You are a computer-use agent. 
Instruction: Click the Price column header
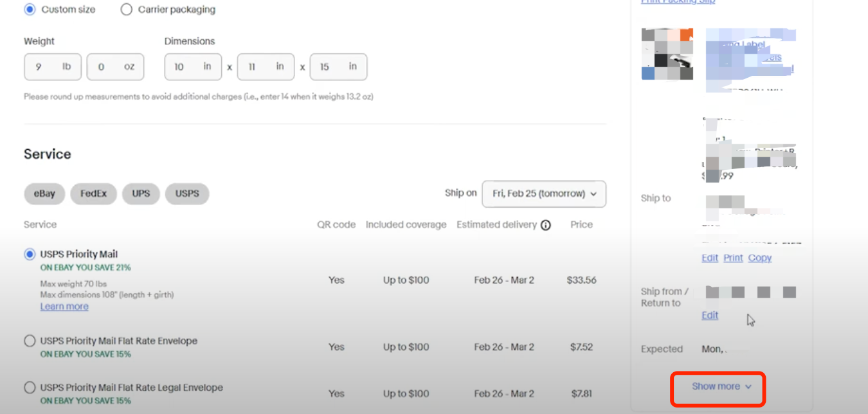(x=581, y=225)
